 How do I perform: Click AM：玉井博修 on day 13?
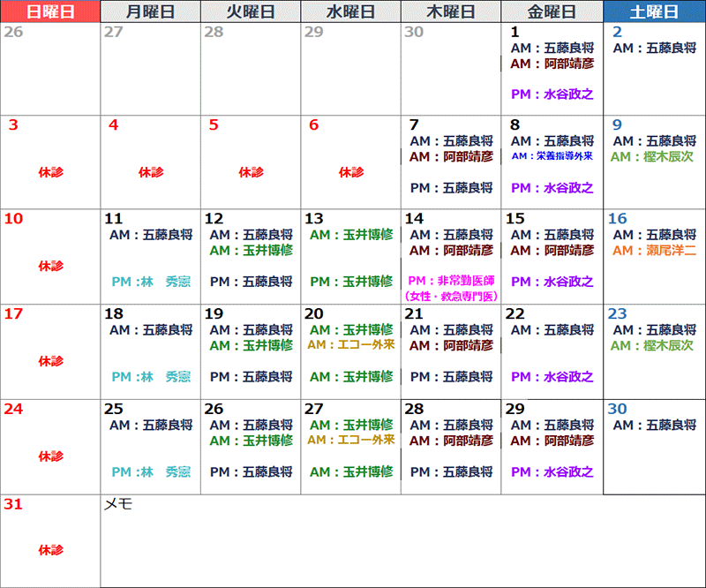point(351,235)
